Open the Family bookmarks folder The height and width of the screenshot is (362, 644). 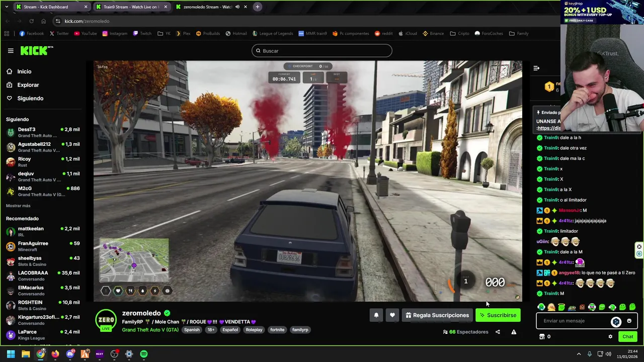click(x=519, y=34)
